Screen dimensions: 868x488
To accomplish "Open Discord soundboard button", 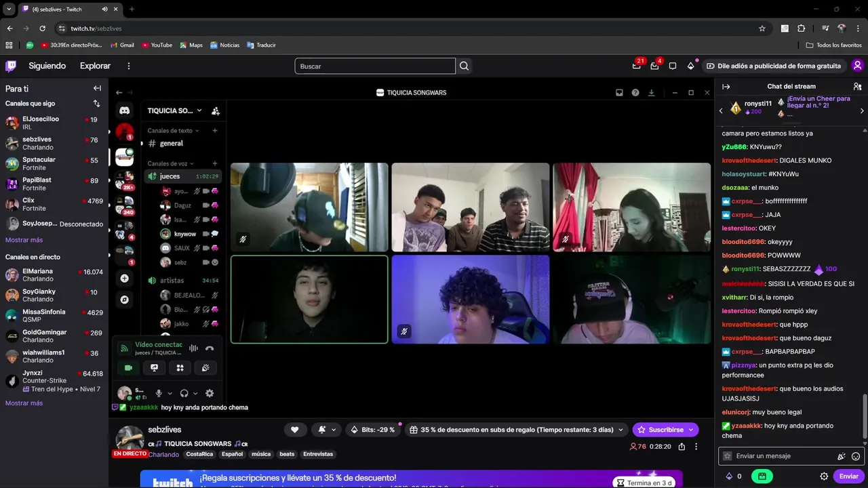I will pyautogui.click(x=205, y=367).
